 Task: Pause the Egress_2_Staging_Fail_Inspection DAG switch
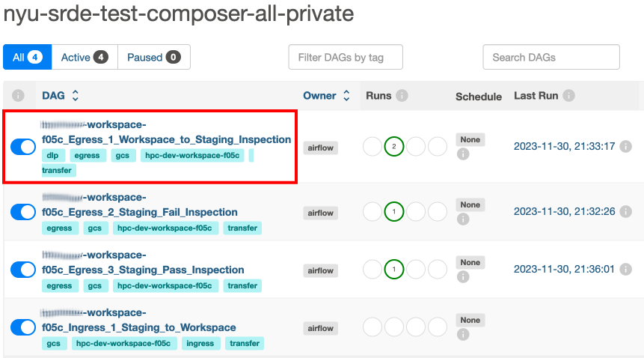pos(23,212)
